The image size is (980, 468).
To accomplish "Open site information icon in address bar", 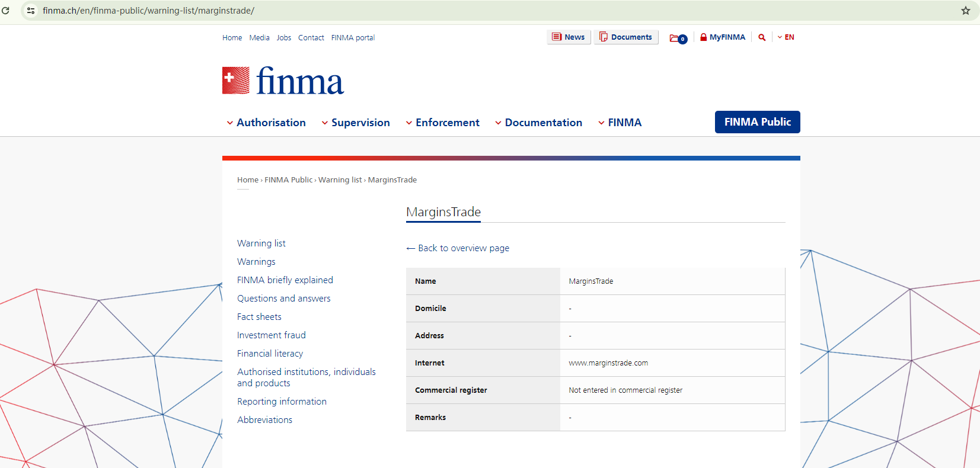I will [31, 11].
